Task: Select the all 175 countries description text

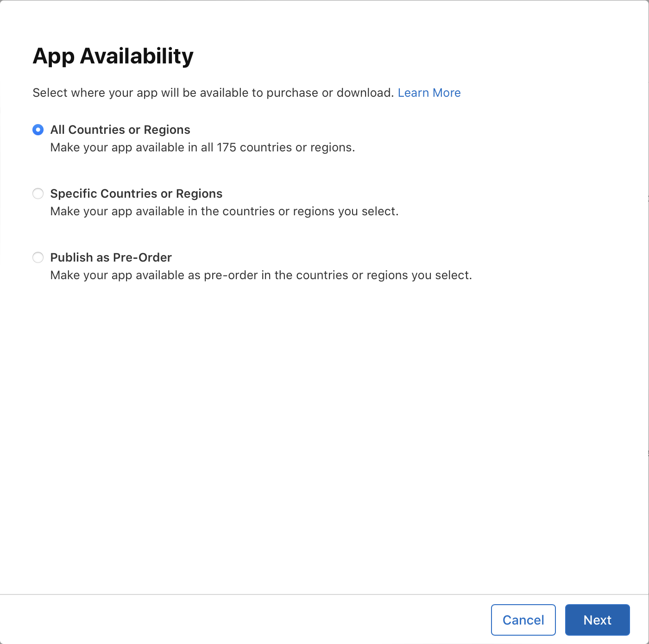Action: (202, 147)
